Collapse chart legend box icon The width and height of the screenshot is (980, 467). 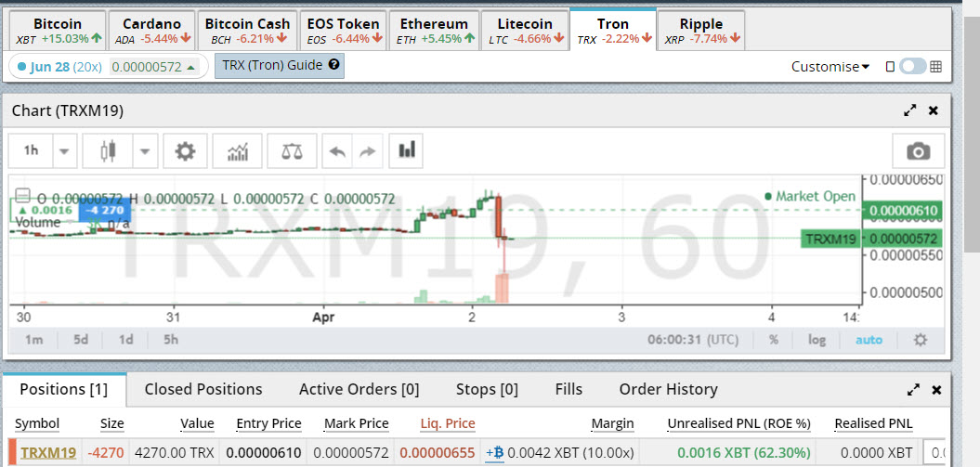pyautogui.click(x=22, y=196)
